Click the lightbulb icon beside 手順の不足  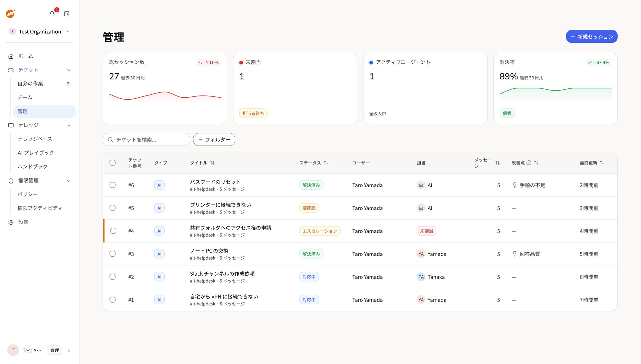[514, 185]
